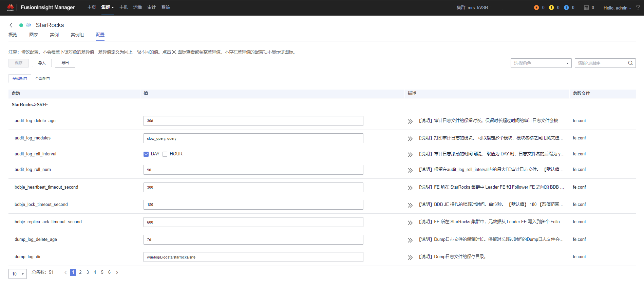Click the Huawei logo icon
Viewport: 644px width, 306px height.
[x=11, y=7]
